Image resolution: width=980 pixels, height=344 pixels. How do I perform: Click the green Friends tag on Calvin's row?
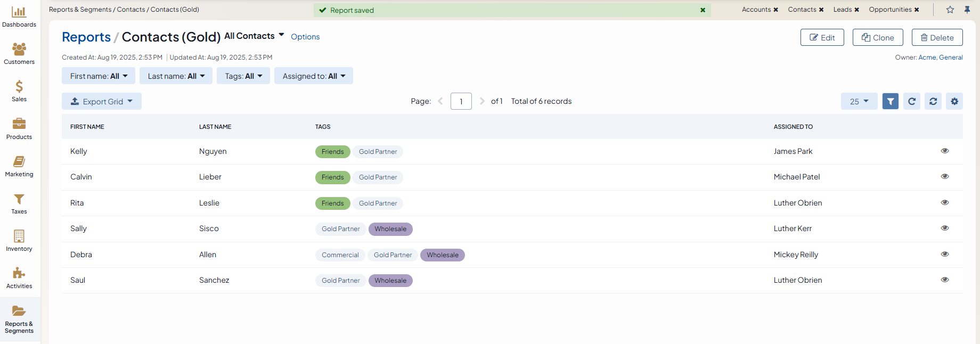click(332, 177)
